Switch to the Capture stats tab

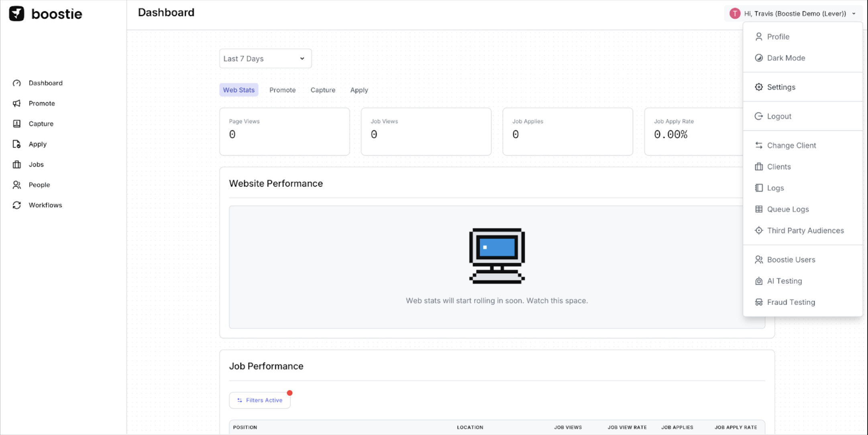click(x=322, y=90)
